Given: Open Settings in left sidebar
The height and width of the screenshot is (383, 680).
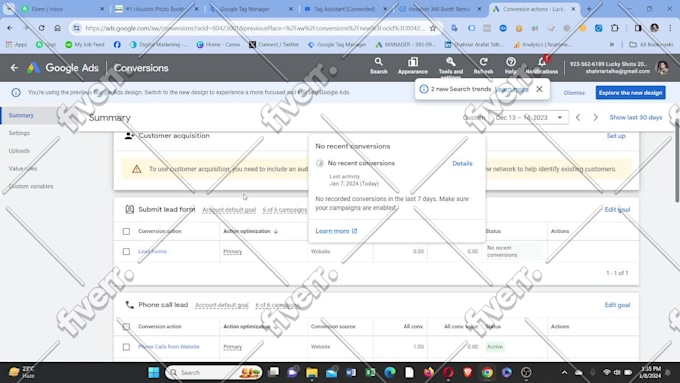Looking at the screenshot, I should [x=20, y=133].
